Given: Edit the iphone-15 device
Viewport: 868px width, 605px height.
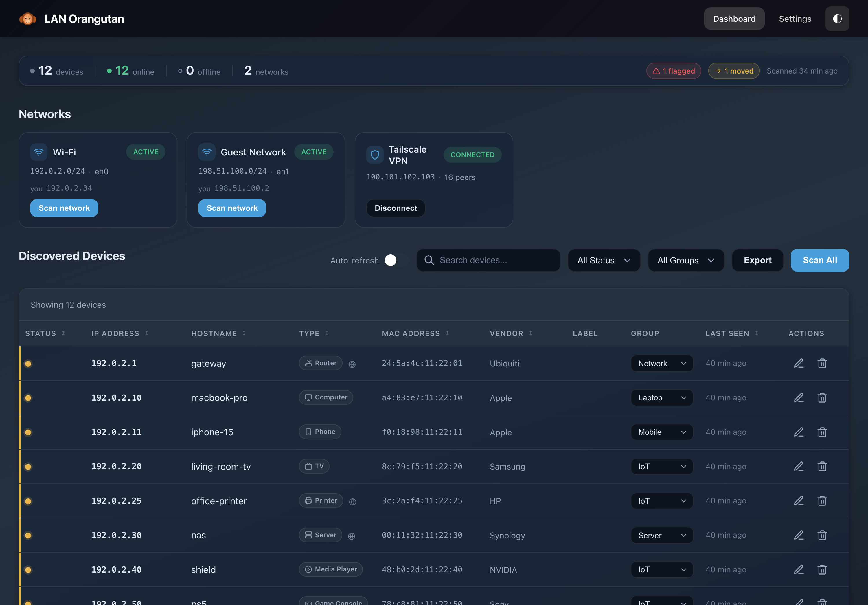Looking at the screenshot, I should coord(799,432).
